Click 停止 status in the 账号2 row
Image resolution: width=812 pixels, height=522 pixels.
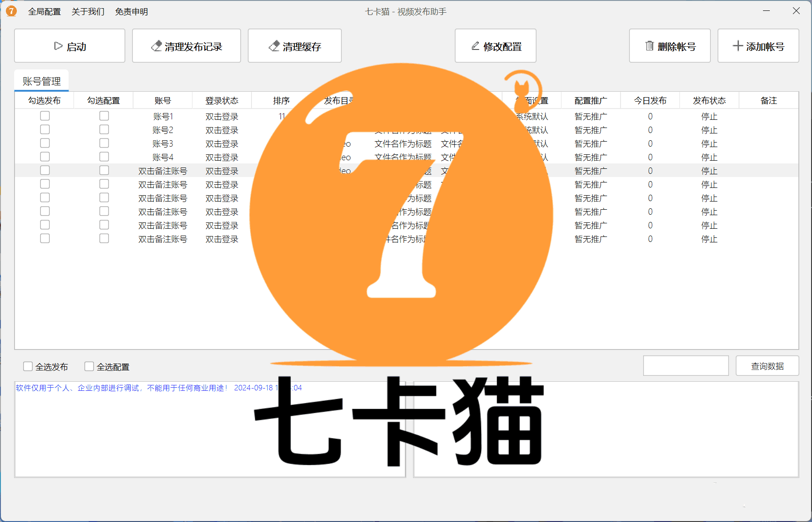(x=709, y=130)
